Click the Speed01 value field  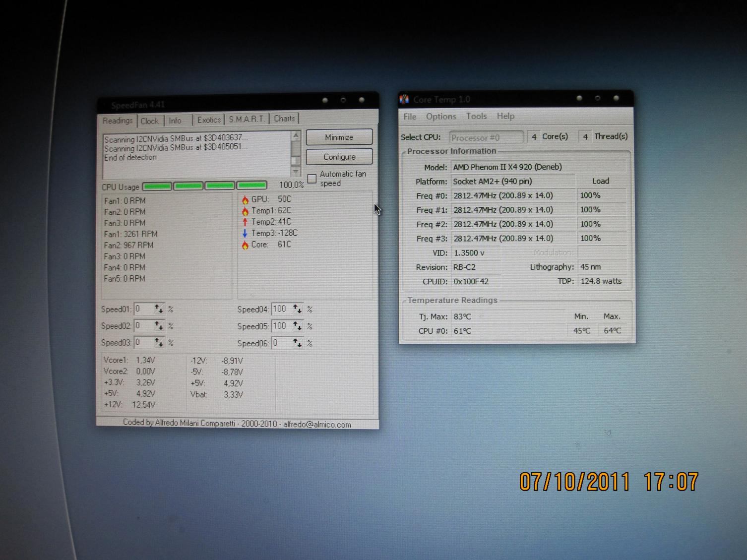click(x=143, y=309)
